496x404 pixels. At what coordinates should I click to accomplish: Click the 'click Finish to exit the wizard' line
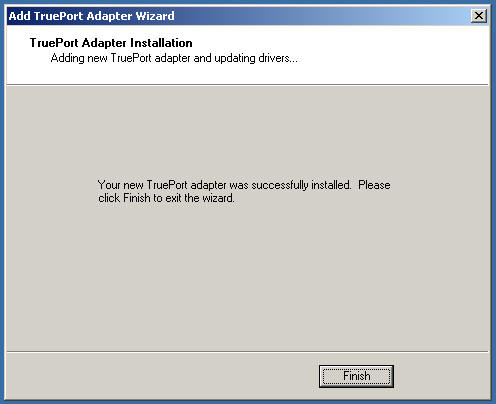click(166, 198)
